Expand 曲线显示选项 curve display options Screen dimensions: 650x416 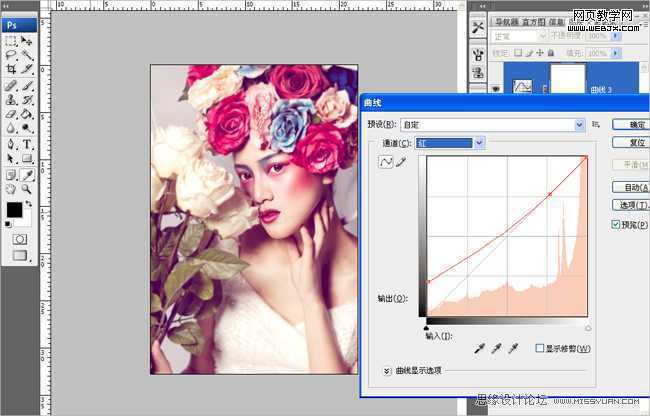point(386,371)
